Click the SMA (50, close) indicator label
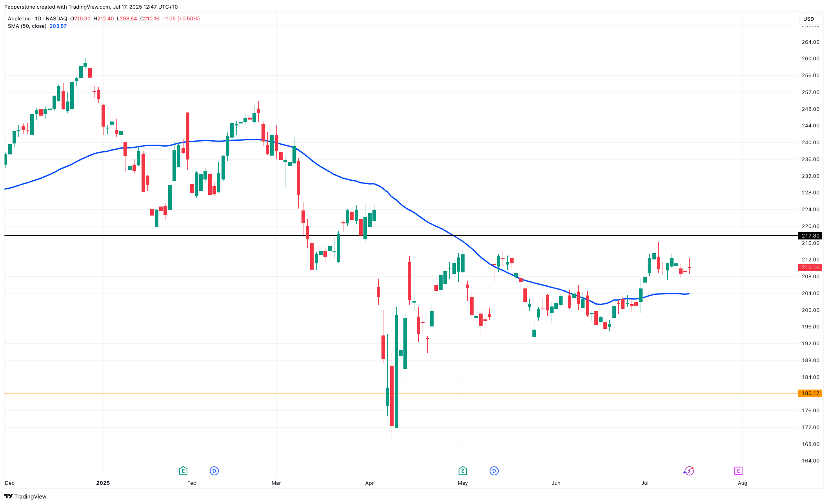This screenshot has width=828, height=504. [x=27, y=26]
